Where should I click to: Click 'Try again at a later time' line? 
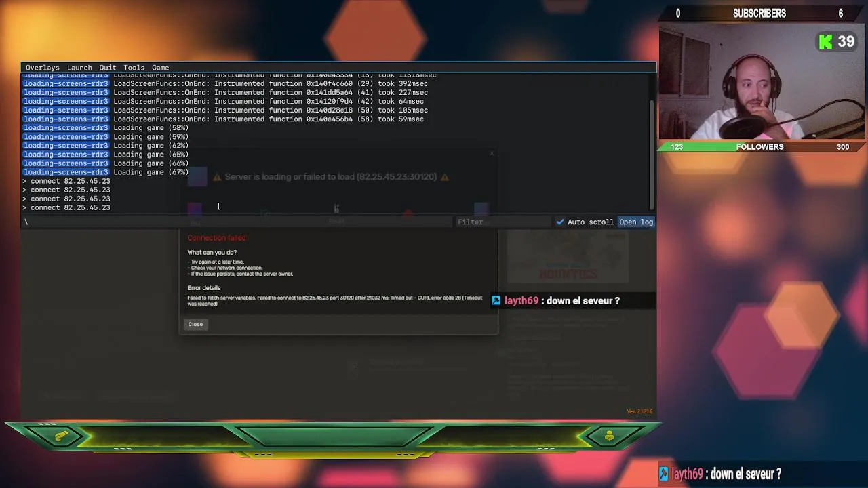pos(216,262)
